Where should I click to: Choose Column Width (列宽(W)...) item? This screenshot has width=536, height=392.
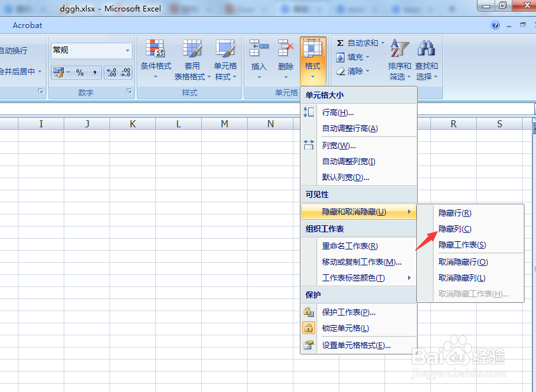click(358, 146)
